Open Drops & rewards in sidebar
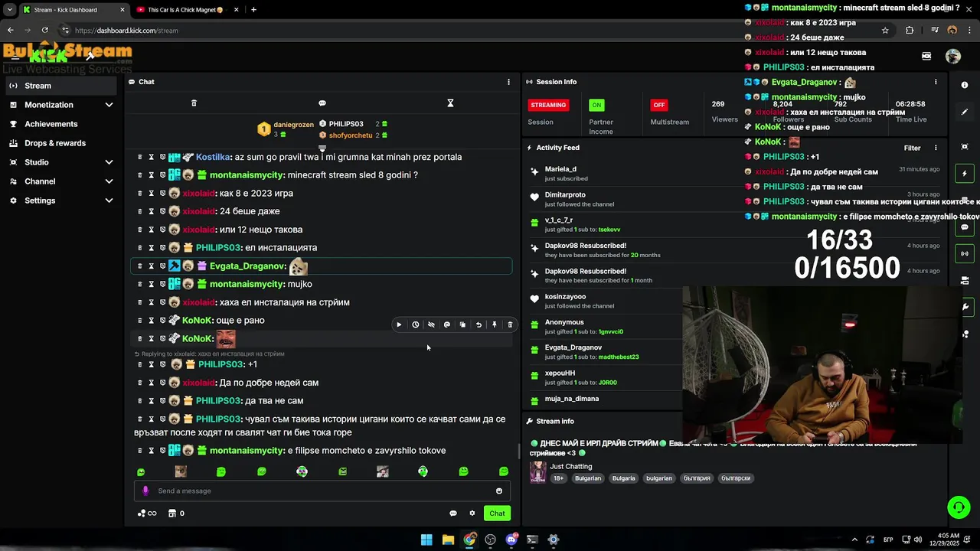 [61, 143]
